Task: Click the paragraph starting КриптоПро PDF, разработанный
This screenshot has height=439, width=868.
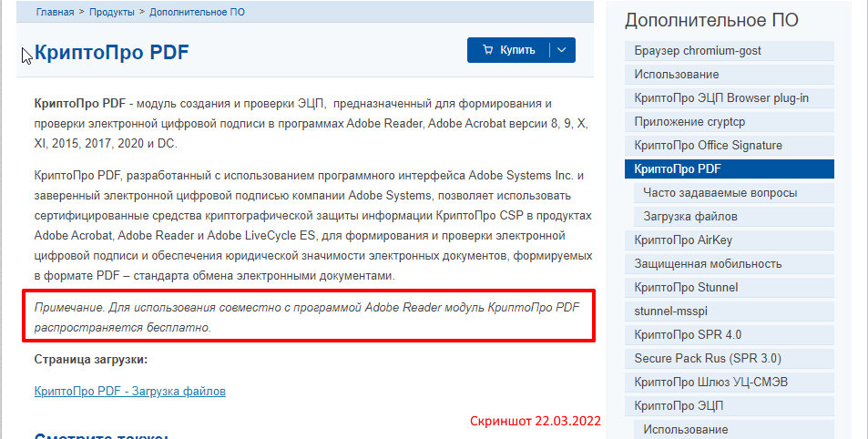Action: pos(313,225)
